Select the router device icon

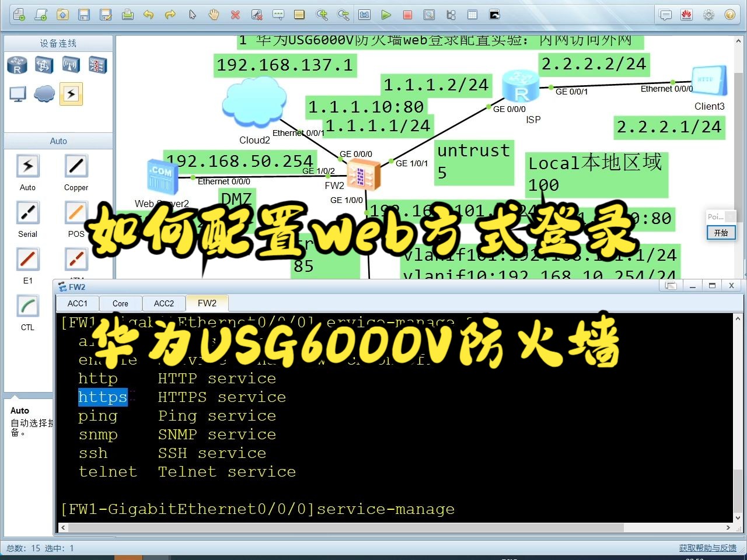(17, 65)
